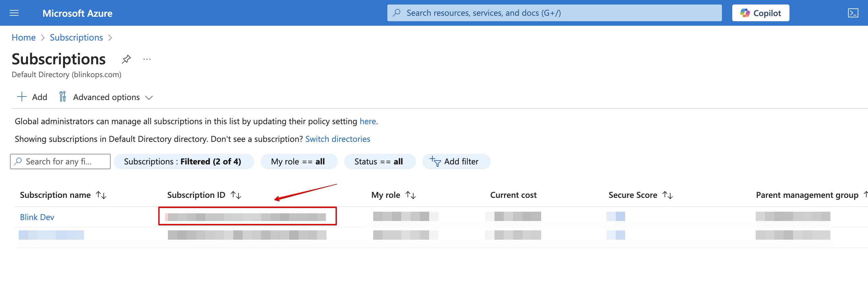868x305 pixels.
Task: Click second row secure score cell
Action: pyautogui.click(x=616, y=235)
